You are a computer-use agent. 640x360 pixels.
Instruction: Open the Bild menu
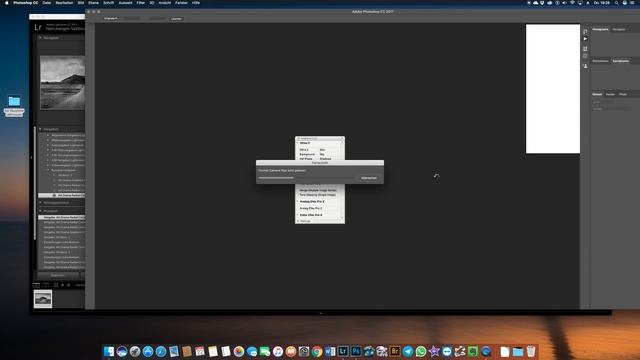[81, 3]
